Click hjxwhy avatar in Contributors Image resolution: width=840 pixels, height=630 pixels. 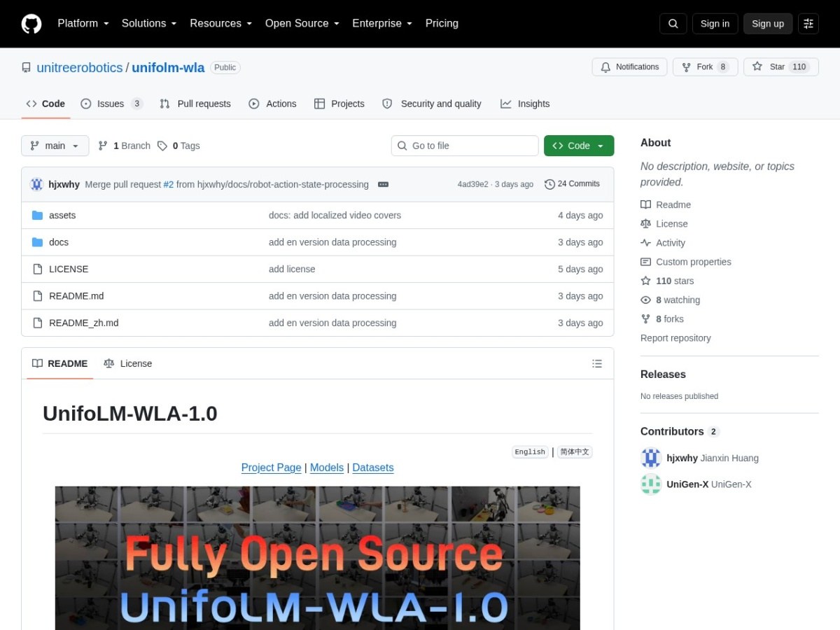pyautogui.click(x=651, y=458)
